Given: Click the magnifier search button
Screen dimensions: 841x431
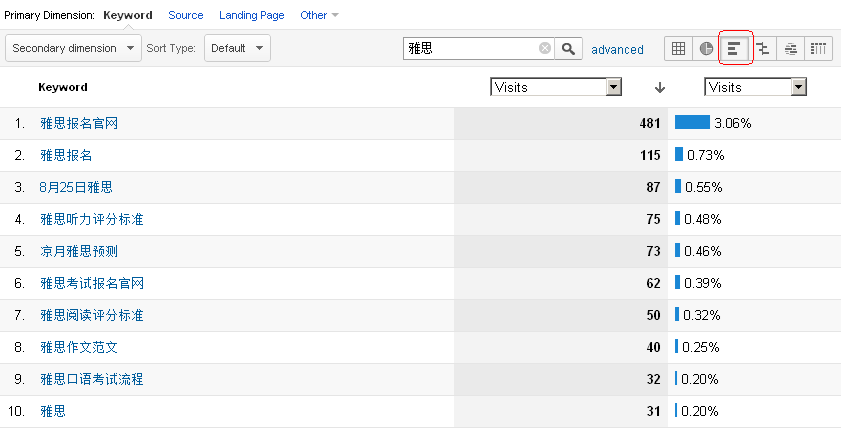Looking at the screenshot, I should point(569,49).
